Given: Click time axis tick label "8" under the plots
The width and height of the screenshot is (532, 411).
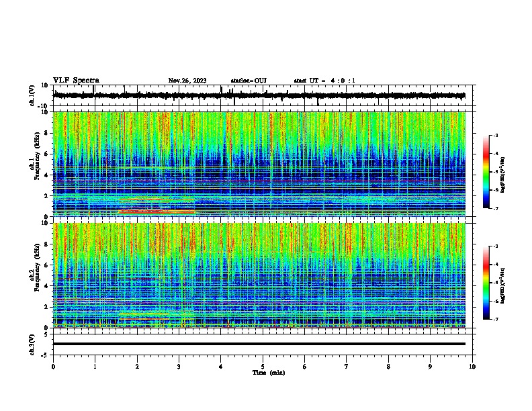Looking at the screenshot, I should click(x=388, y=367).
